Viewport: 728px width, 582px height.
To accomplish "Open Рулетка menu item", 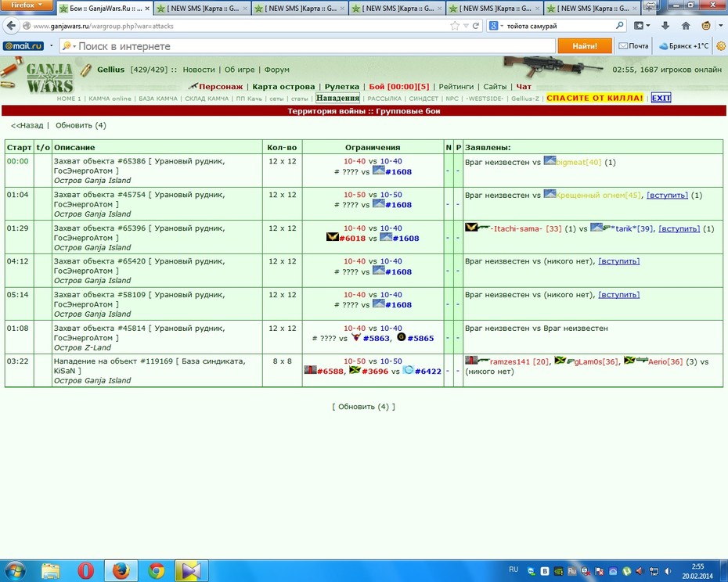I will pos(342,86).
